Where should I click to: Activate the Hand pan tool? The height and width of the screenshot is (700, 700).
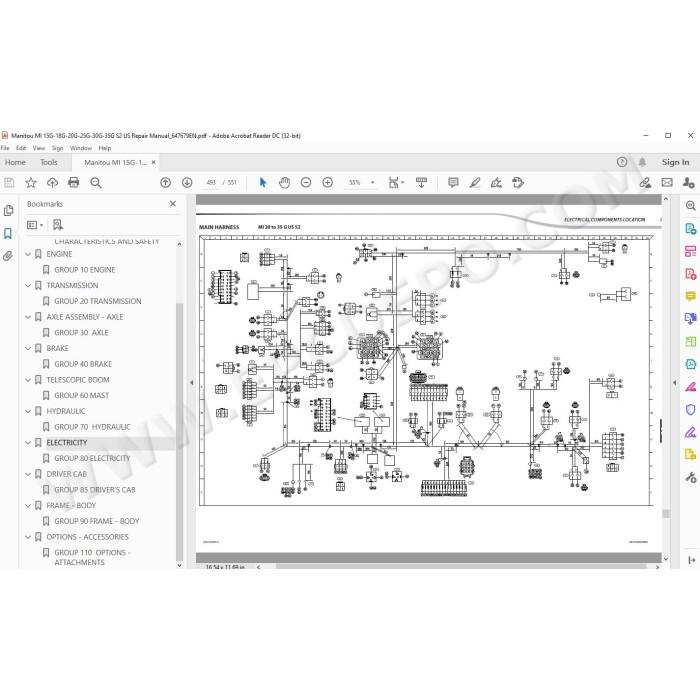tap(284, 183)
